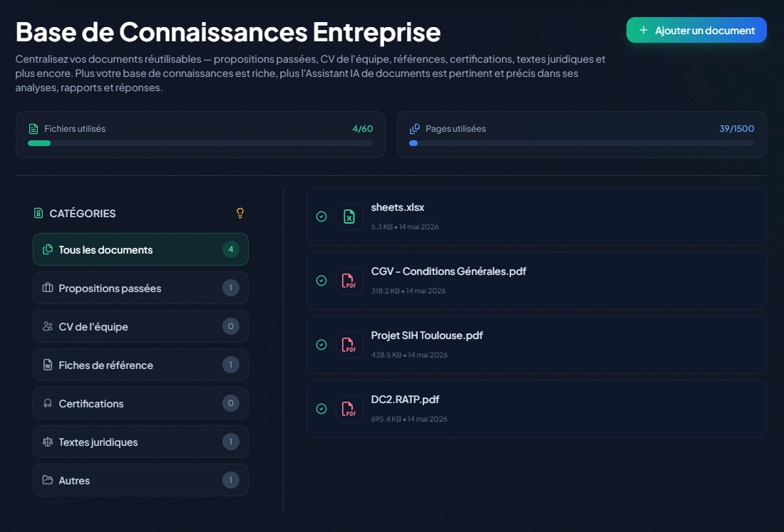Screen dimensions: 784x532
Task: Click the Certifications award ribbon icon
Action: click(x=48, y=403)
